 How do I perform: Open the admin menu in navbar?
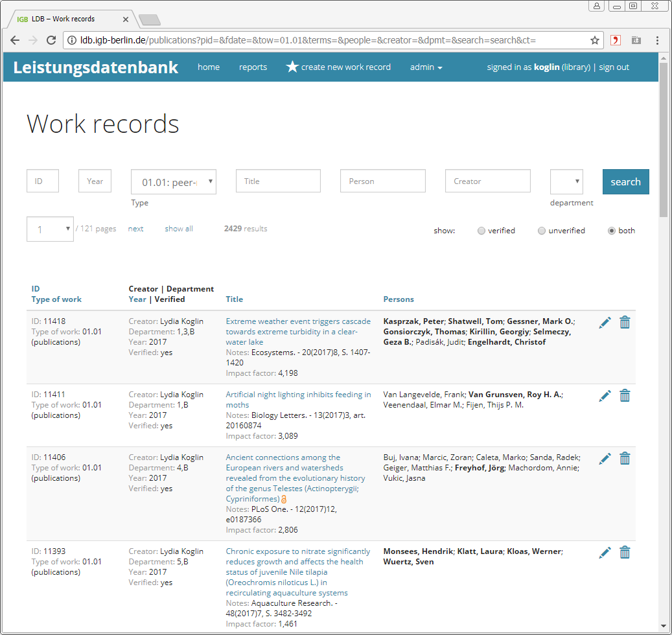pyautogui.click(x=426, y=67)
